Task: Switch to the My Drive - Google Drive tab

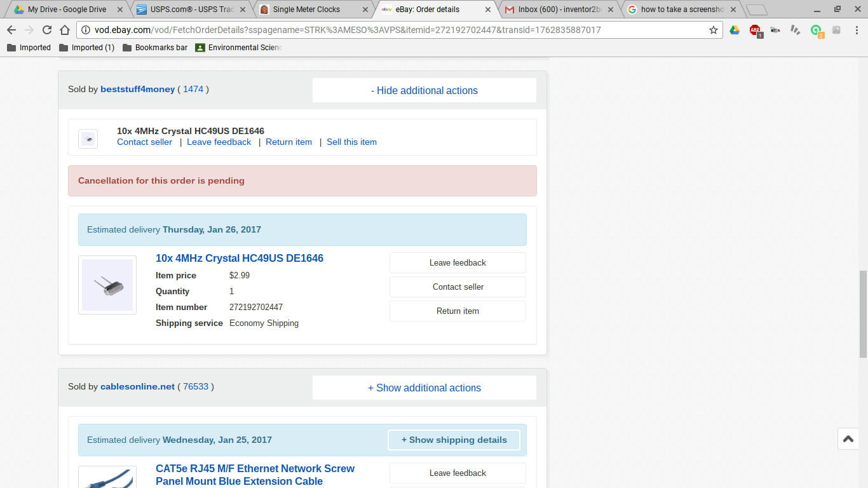Action: click(67, 10)
